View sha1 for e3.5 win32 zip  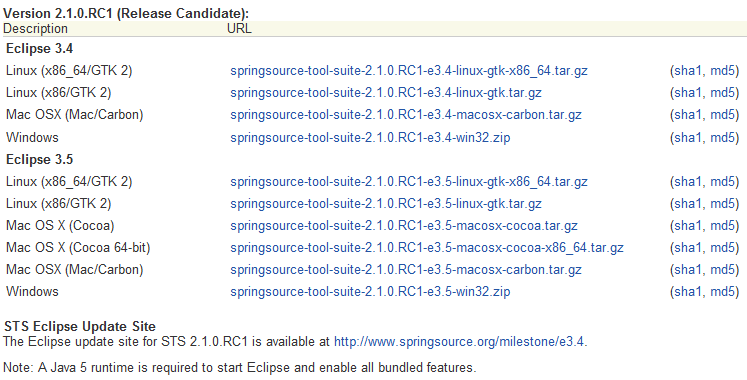coord(688,291)
